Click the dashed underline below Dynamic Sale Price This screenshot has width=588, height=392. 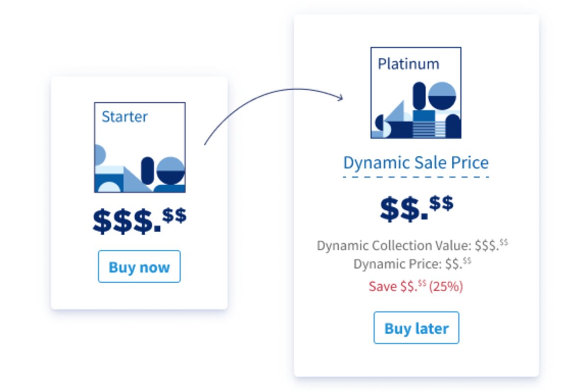[416, 176]
